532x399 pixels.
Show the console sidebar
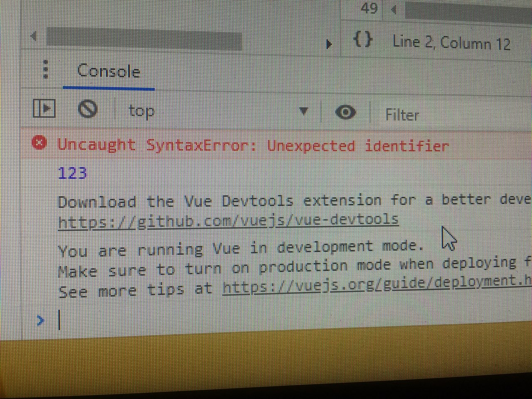44,108
